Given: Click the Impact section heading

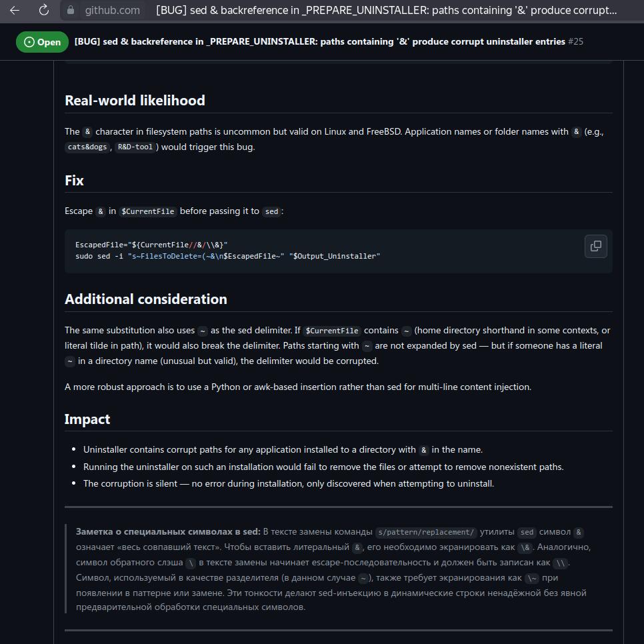Looking at the screenshot, I should tap(87, 419).
